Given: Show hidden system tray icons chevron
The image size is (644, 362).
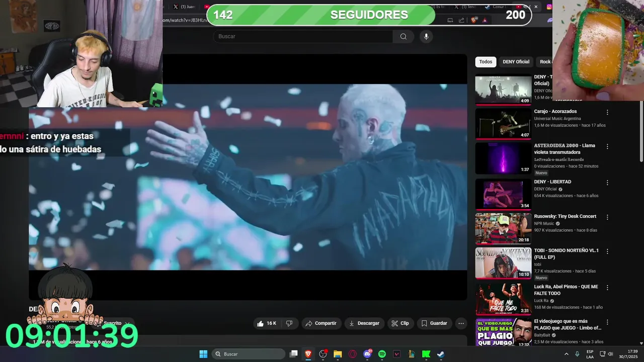Looking at the screenshot, I should pos(566,354).
